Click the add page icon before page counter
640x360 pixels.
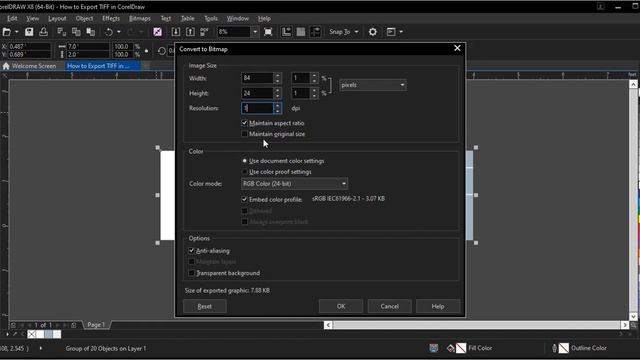pos(13,325)
